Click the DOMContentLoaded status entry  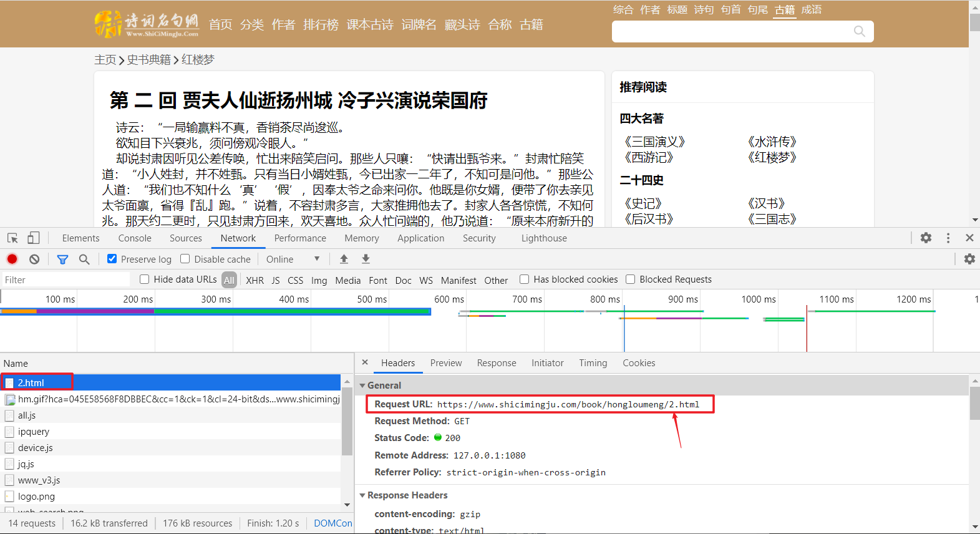coord(332,523)
